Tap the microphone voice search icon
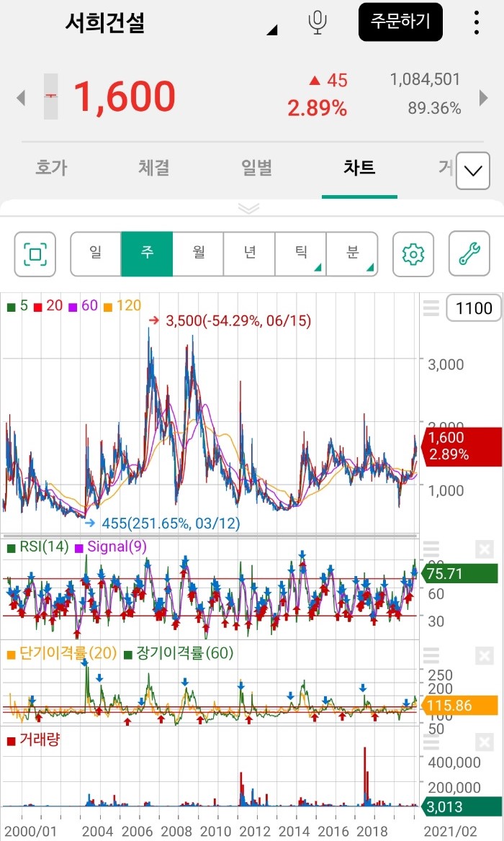This screenshot has width=504, height=841. tap(318, 22)
